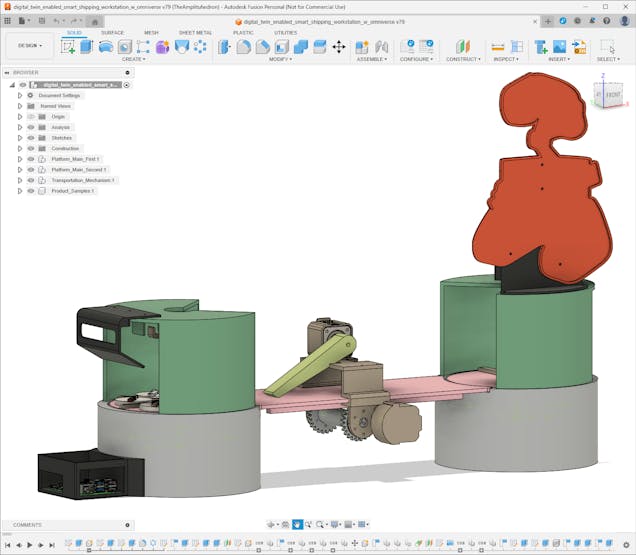Click the Save icon in the title toolbar
Viewport: 636px width, 555px height.
[40, 20]
